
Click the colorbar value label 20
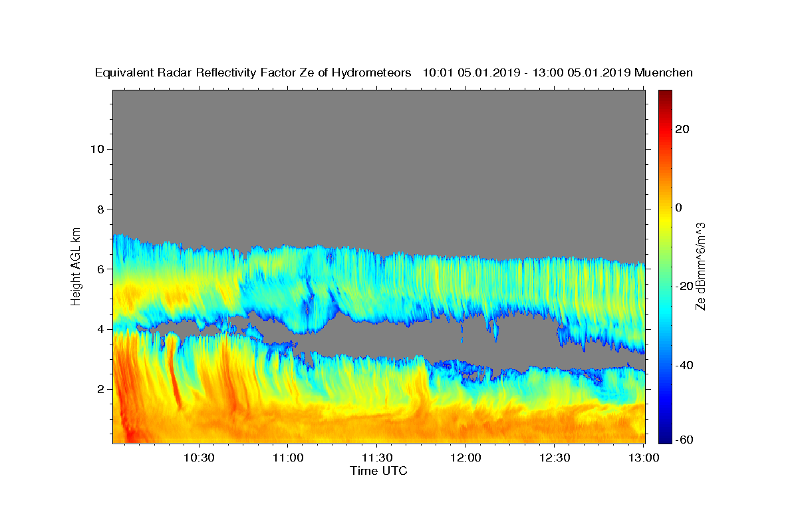(682, 129)
